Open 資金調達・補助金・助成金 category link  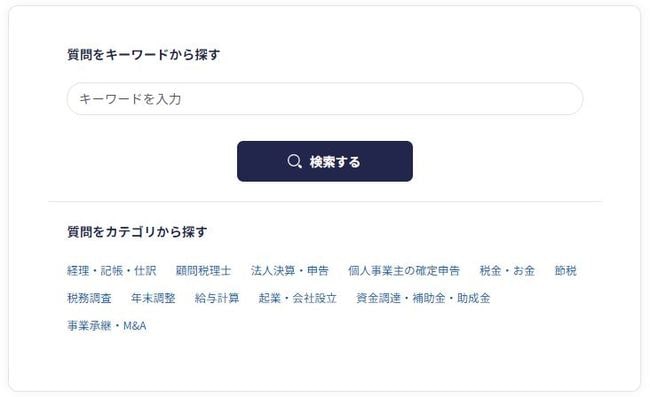pos(423,298)
